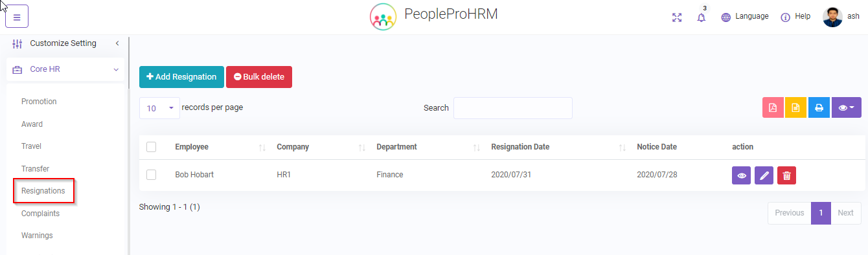868x255 pixels.
Task: Open the ash user avatar
Action: point(832,17)
